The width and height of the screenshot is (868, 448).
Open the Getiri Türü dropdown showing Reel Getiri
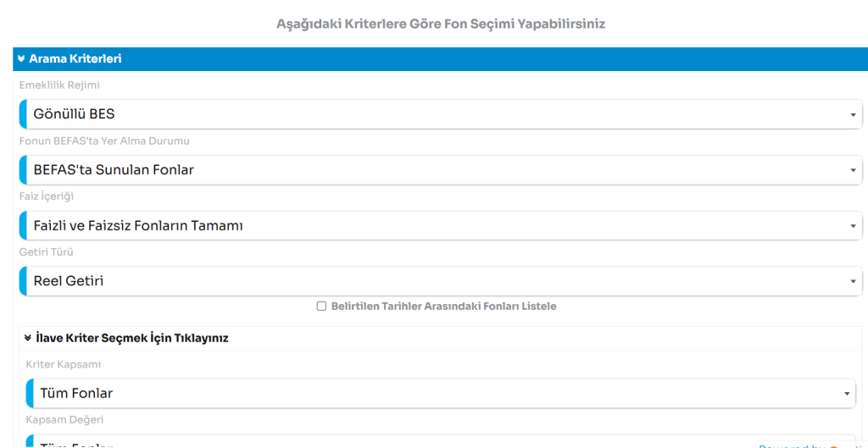pos(424,281)
